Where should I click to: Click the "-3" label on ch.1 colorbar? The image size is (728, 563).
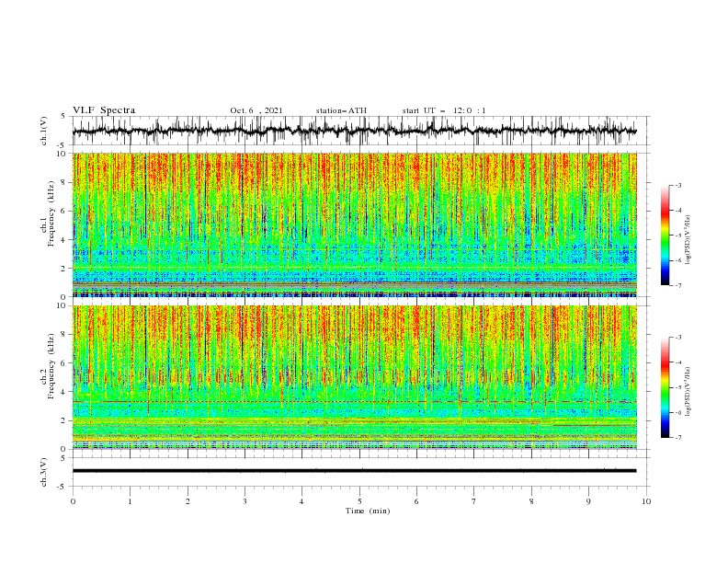[677, 185]
